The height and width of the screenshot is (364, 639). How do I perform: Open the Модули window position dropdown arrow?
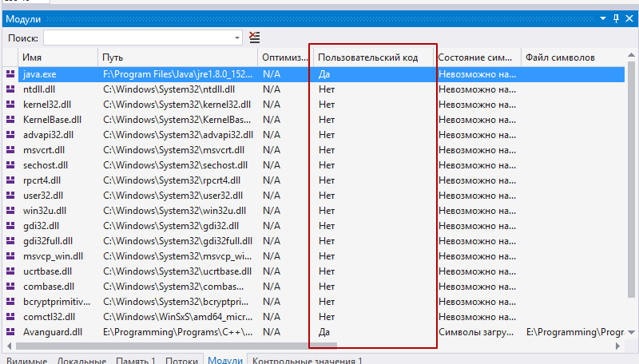tap(603, 18)
